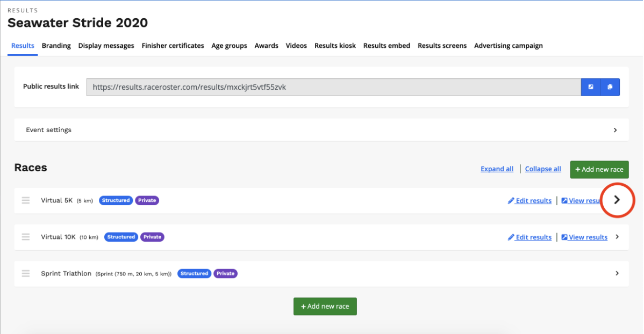Click the Structured badge on Sprint Triathlon
This screenshot has height=334, width=644.
pos(194,273)
